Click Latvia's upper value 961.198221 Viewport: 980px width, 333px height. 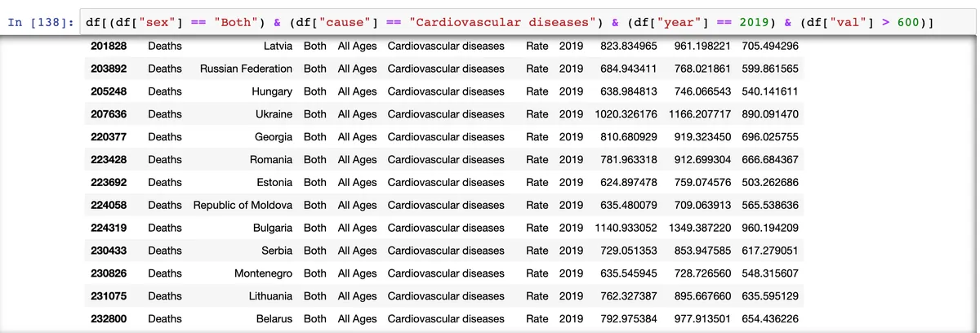point(703,46)
